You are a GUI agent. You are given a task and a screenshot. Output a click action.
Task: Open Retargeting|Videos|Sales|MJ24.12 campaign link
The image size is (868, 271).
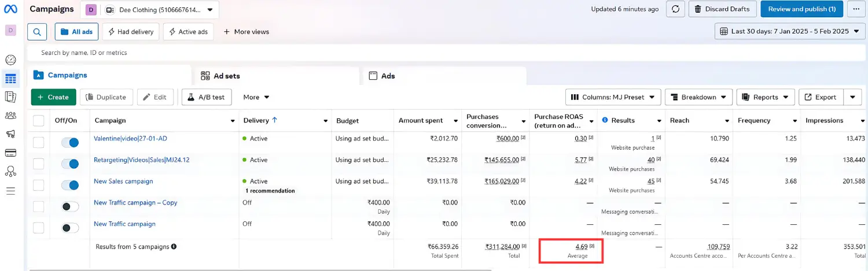141,160
